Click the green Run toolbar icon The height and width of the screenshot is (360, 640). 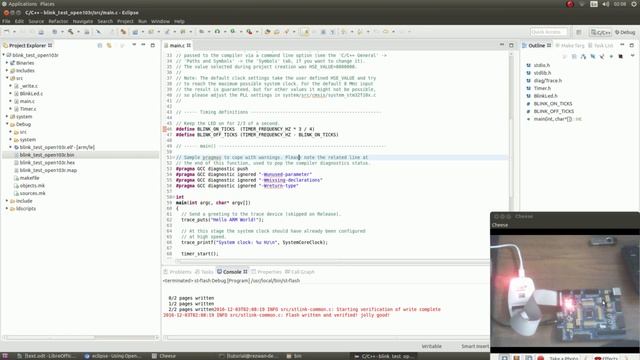click(233, 31)
